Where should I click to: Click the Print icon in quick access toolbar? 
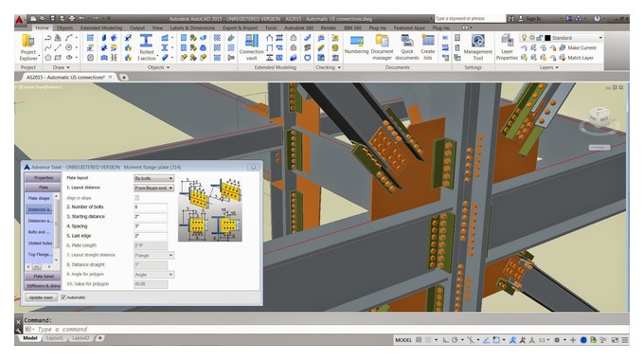[72, 19]
